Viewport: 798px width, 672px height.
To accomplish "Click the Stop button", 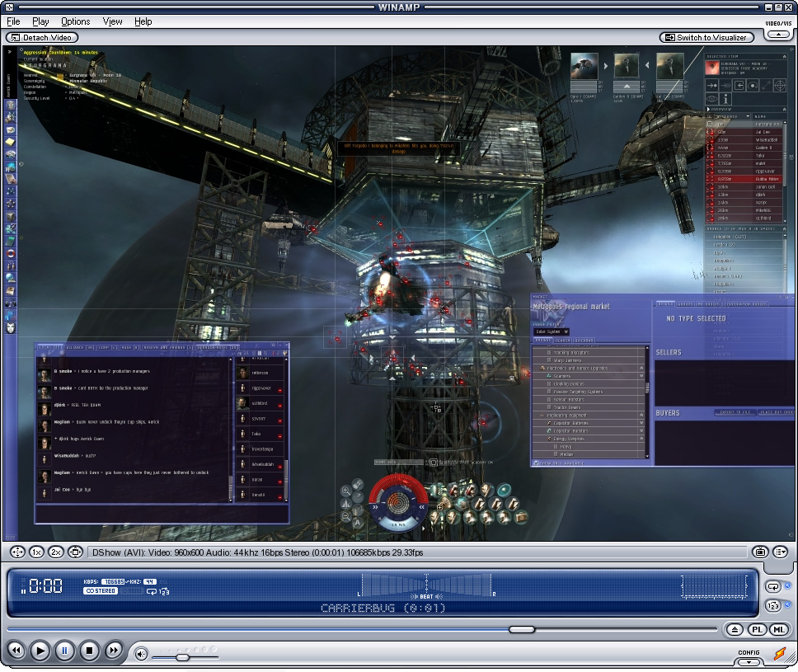I will click(89, 650).
